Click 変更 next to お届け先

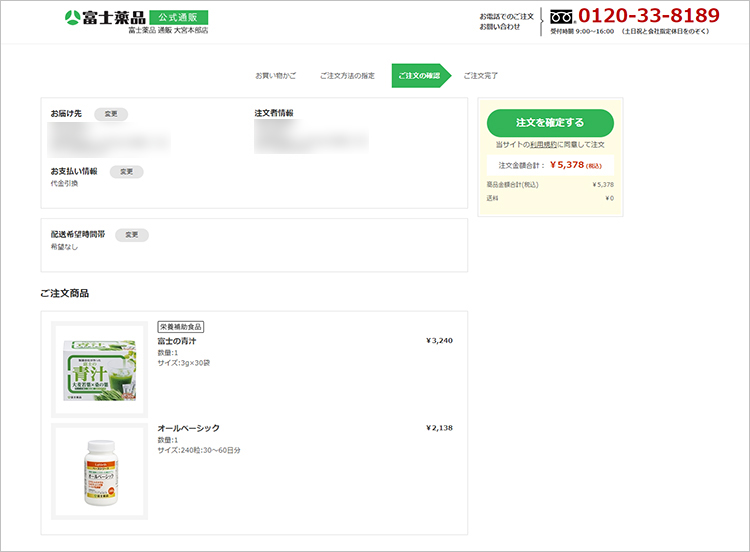pyautogui.click(x=111, y=114)
